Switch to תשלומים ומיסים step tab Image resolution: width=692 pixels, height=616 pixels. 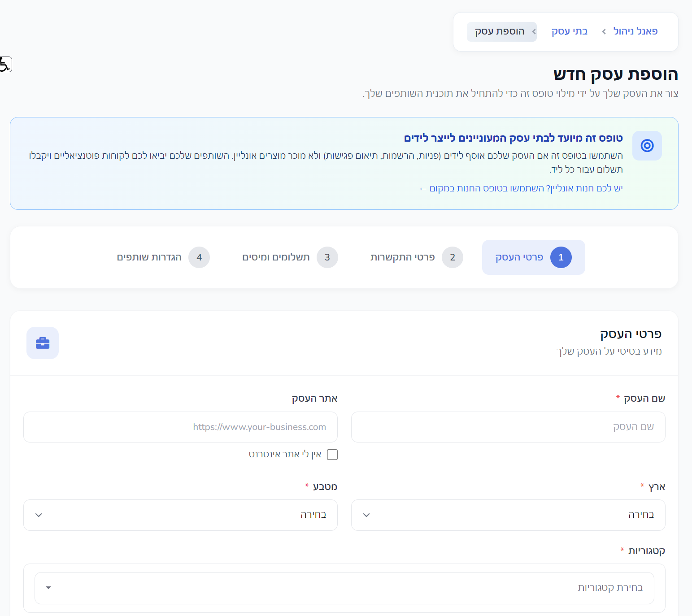(276, 257)
